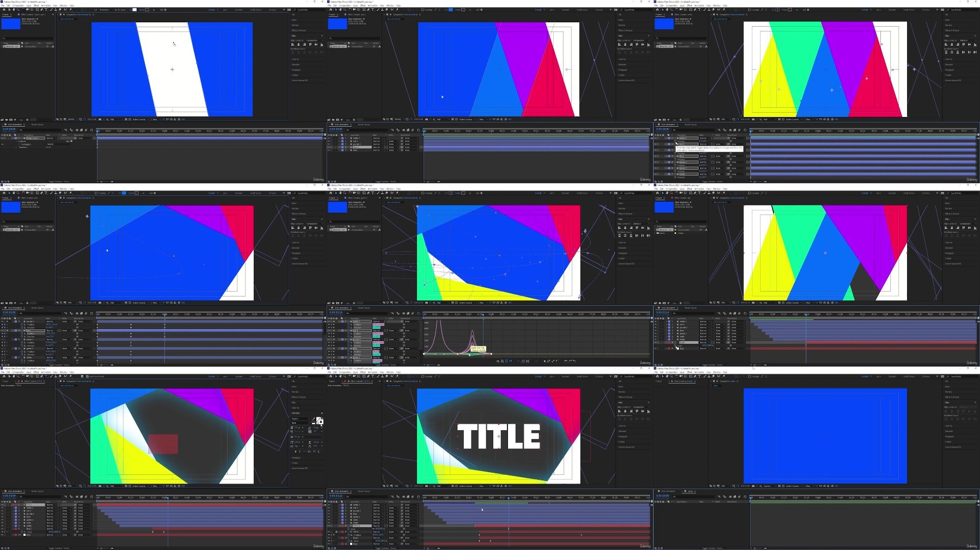Open '1 View' dropdown in white-stripe viewer
Image resolution: width=980 pixels, height=550 pixels.
pyautogui.click(x=155, y=119)
